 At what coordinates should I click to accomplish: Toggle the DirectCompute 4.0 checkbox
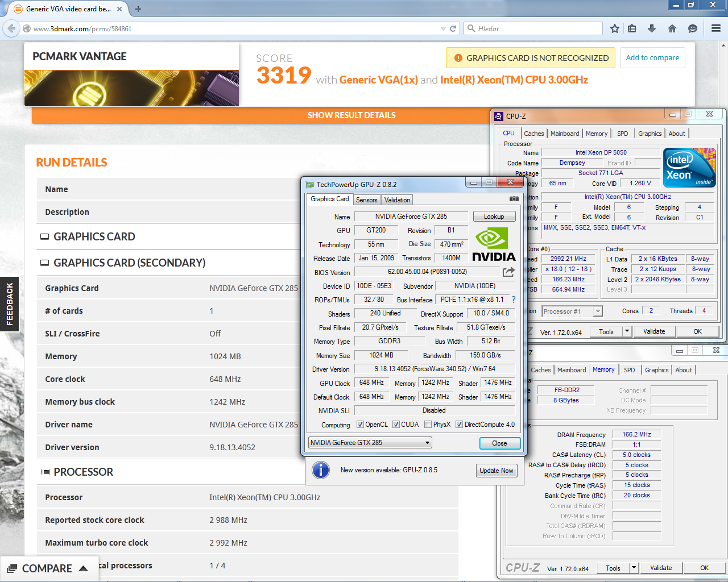point(459,425)
